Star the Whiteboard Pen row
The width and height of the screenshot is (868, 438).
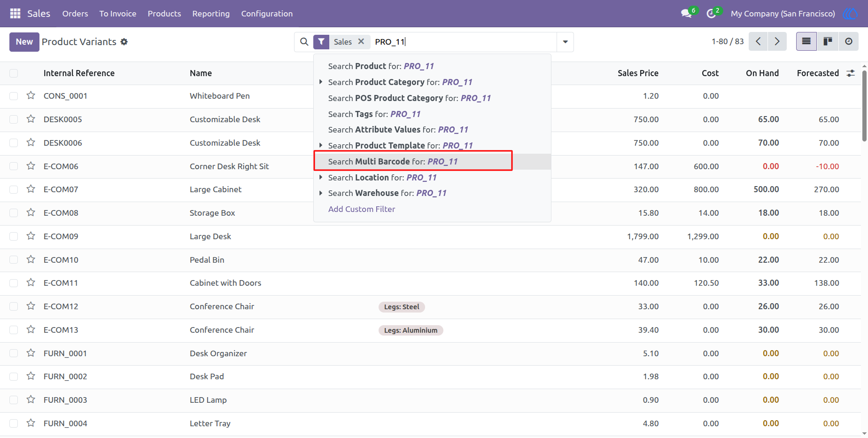click(x=31, y=95)
